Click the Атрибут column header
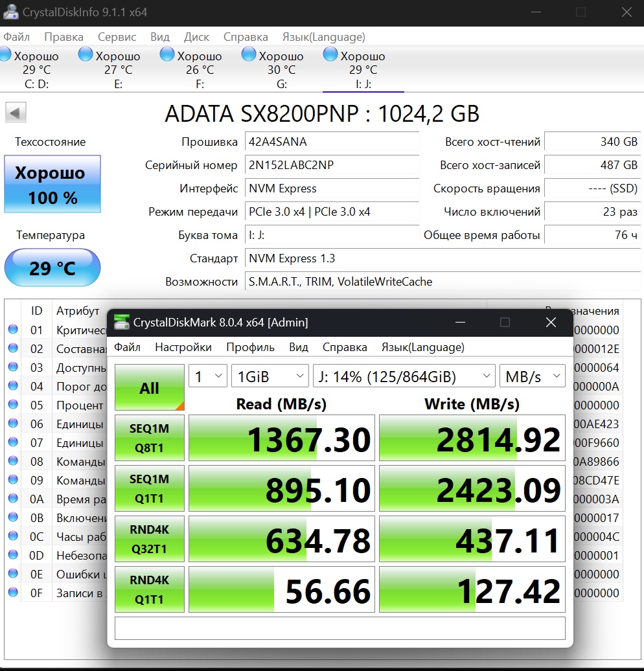This screenshot has height=671, width=644. coord(78,311)
